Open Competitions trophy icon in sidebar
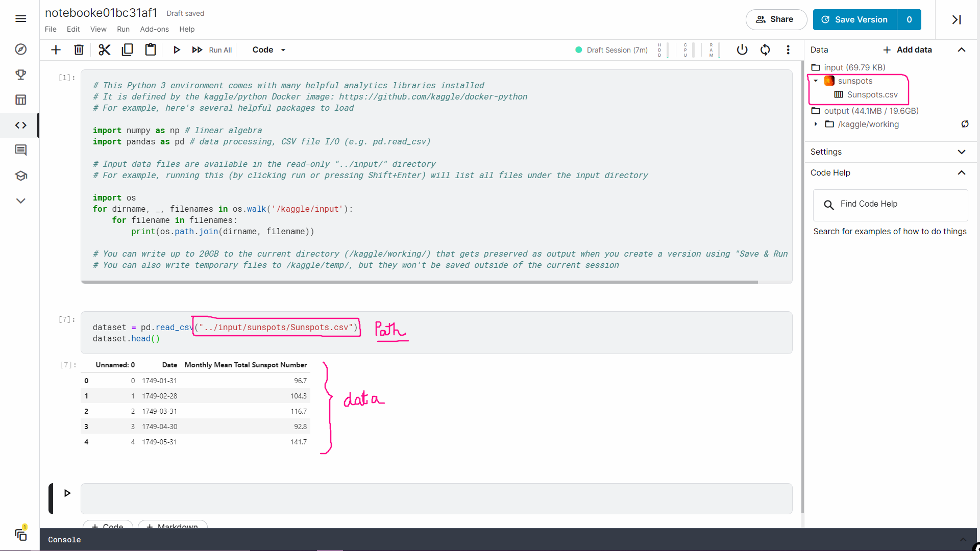This screenshot has width=980, height=551. coord(20,74)
